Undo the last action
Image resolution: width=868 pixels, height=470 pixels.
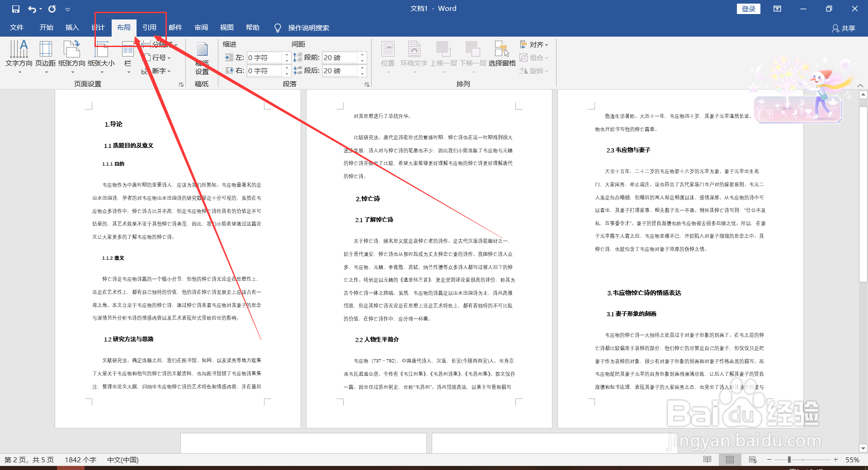pyautogui.click(x=30, y=9)
